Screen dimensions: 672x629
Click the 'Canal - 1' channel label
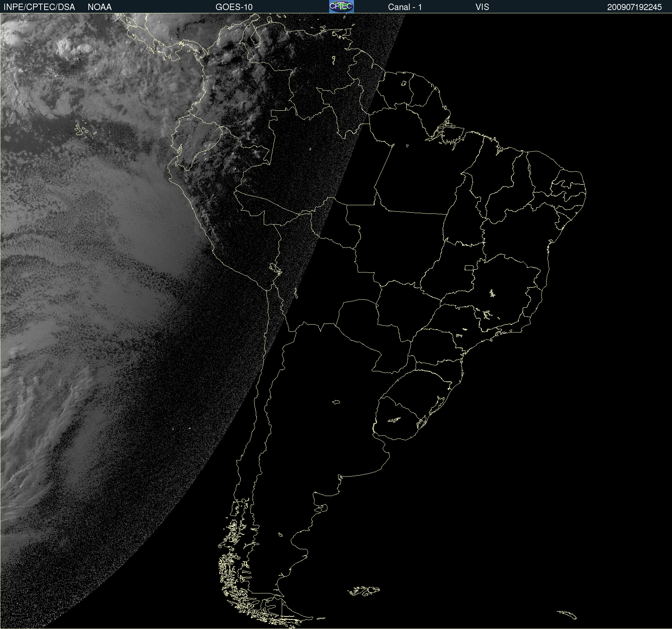click(x=405, y=7)
